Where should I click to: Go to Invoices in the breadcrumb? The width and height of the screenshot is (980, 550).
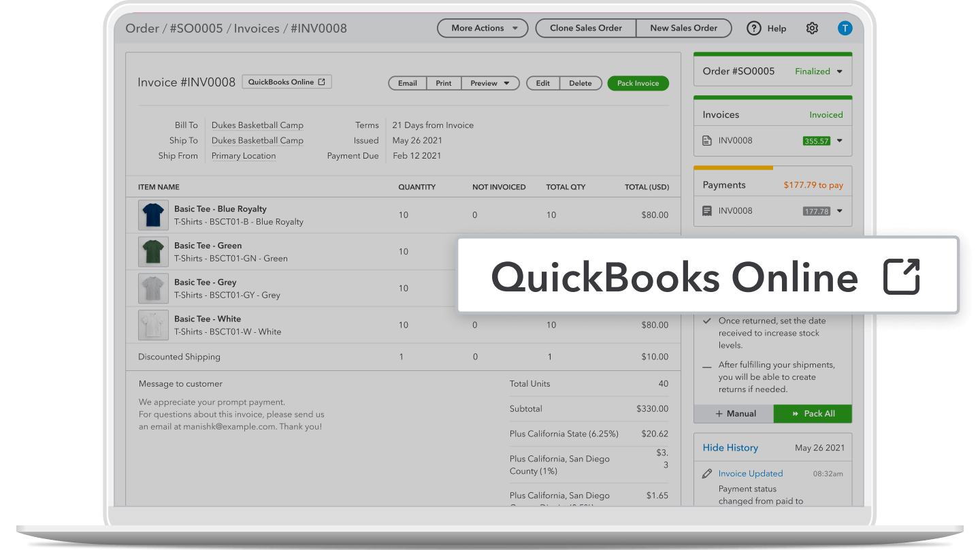[x=257, y=29]
